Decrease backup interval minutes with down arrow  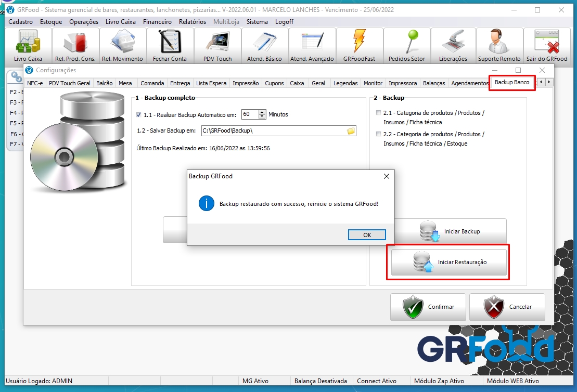tap(262, 116)
